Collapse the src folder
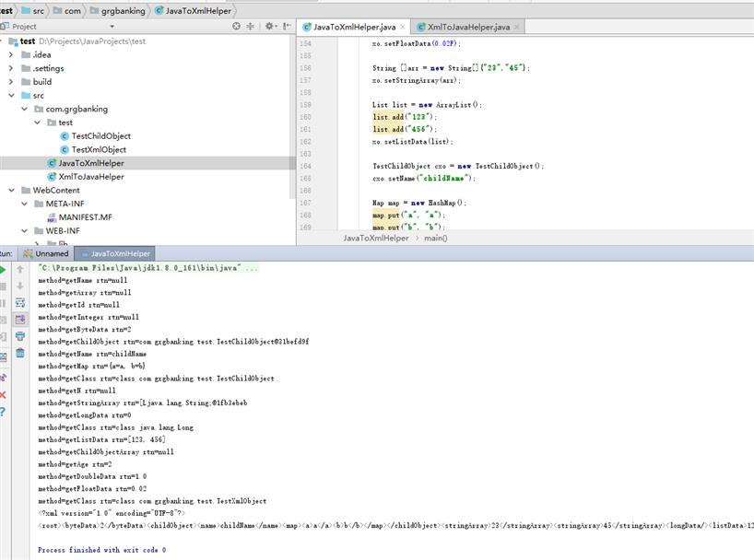The height and width of the screenshot is (560, 754). click(11, 95)
